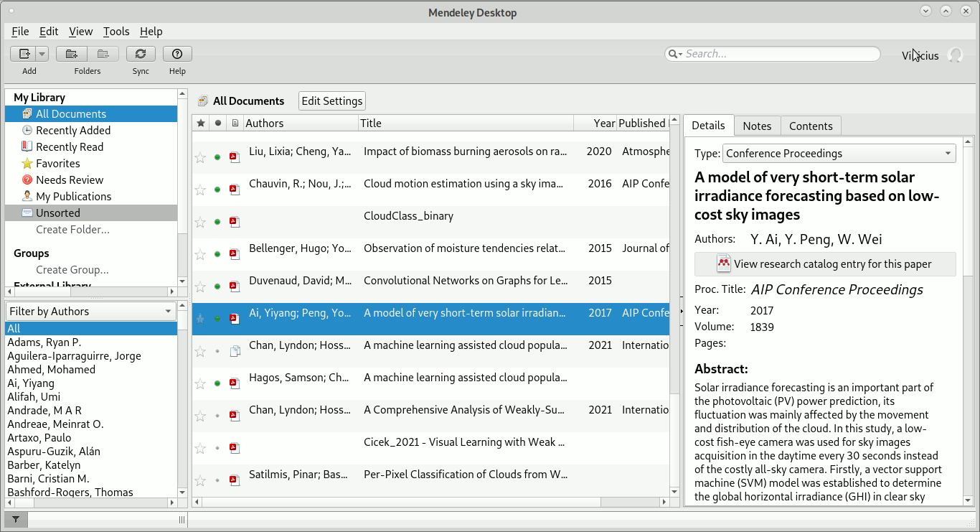Click the Sync toolbar icon
The width and height of the screenshot is (980, 532).
pos(141,54)
